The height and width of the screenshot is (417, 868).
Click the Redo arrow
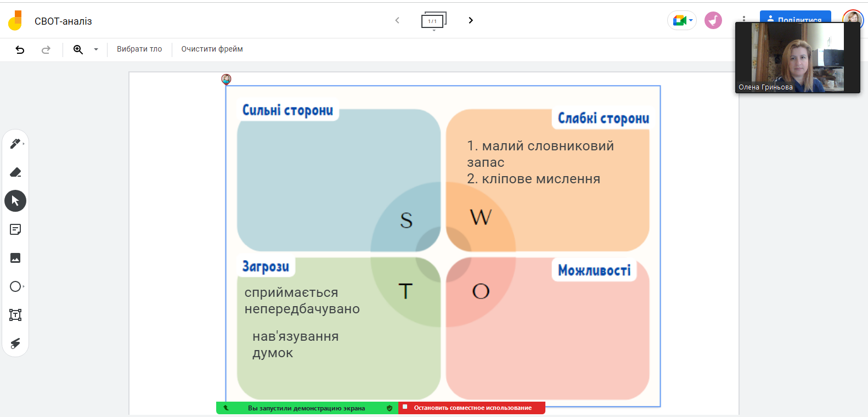point(46,49)
